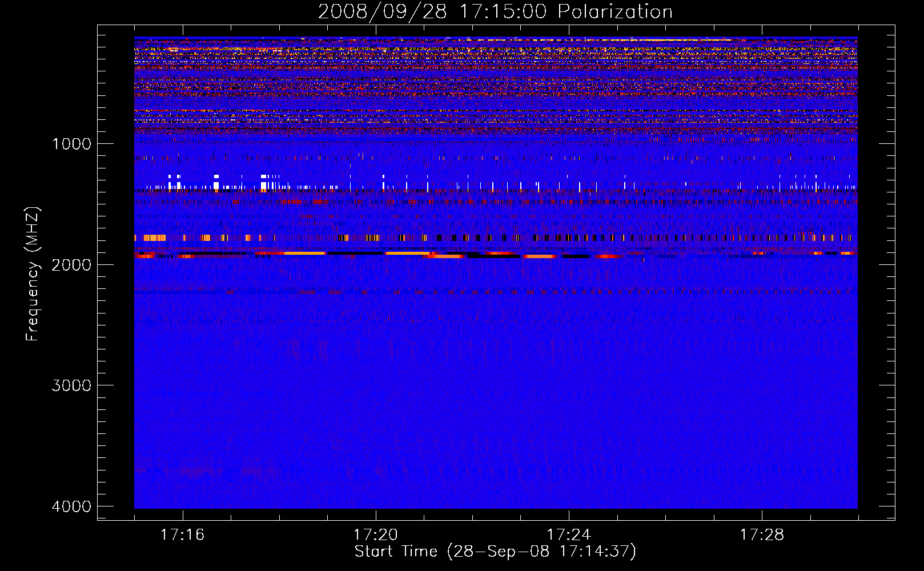Click the '1000' frequency axis label
Image resolution: width=924 pixels, height=571 pixels.
click(71, 143)
